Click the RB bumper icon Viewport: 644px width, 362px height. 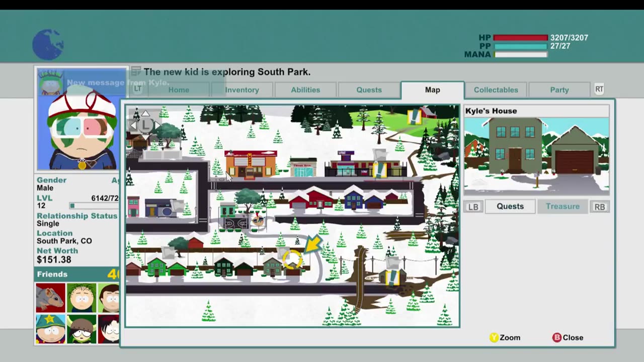599,207
